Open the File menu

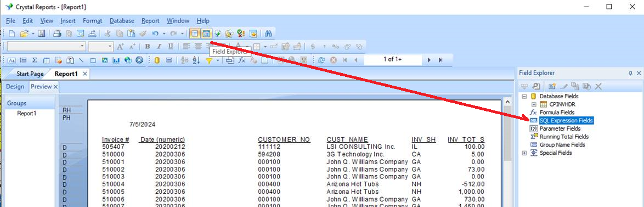tap(10, 20)
